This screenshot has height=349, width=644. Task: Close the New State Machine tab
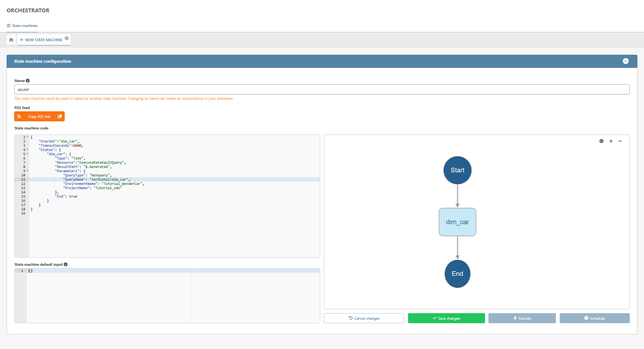67,38
